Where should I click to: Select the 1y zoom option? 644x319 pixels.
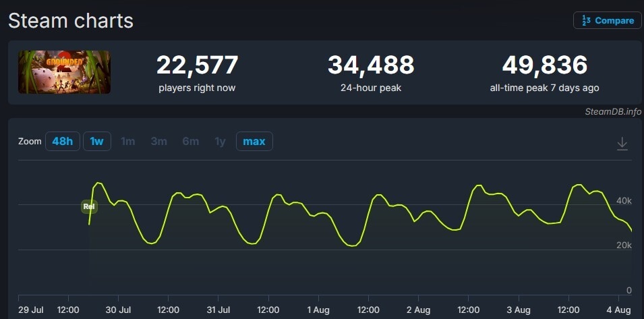(x=220, y=141)
